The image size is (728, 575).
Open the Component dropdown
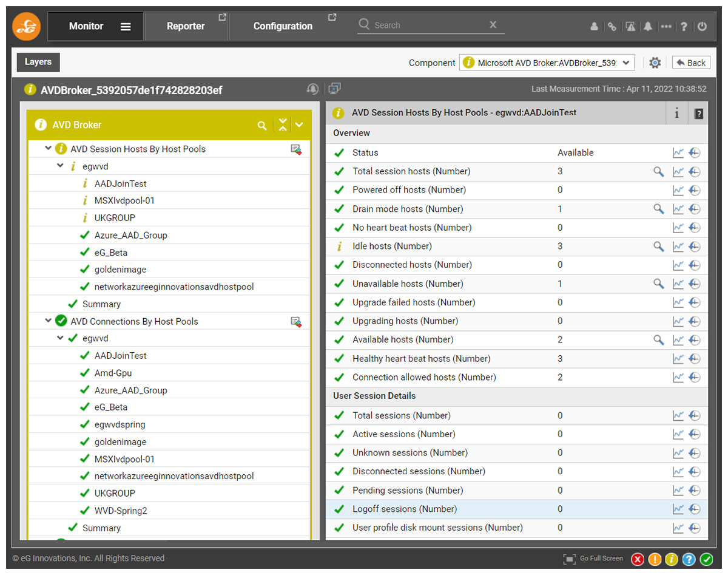(x=547, y=63)
